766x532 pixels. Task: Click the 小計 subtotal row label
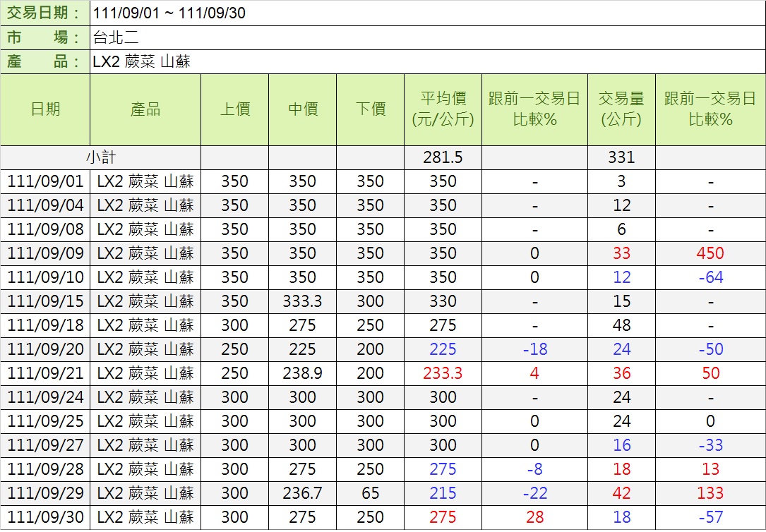101,157
